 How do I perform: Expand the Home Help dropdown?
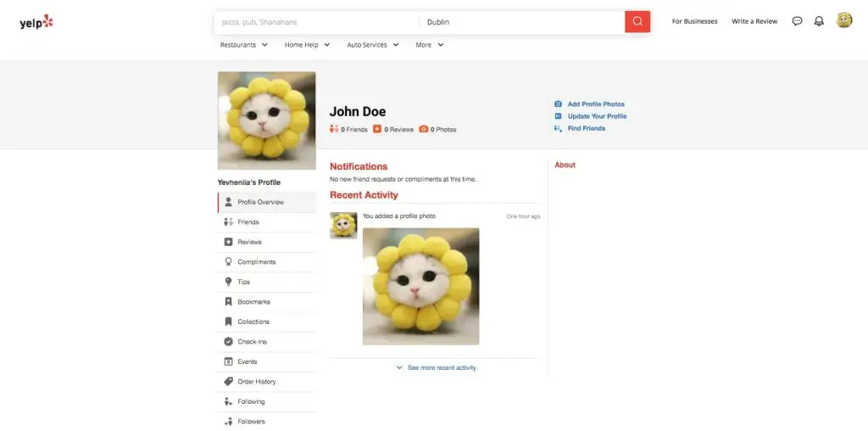(307, 45)
